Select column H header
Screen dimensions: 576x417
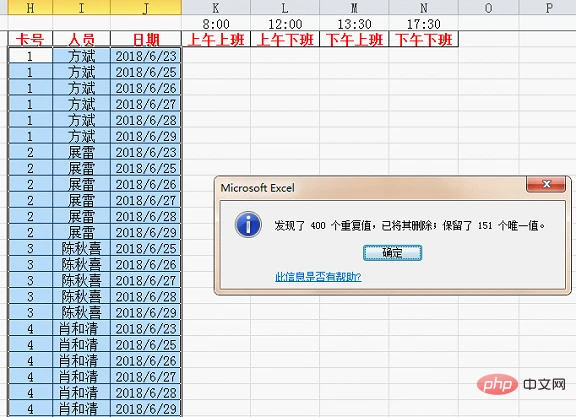pyautogui.click(x=30, y=7)
